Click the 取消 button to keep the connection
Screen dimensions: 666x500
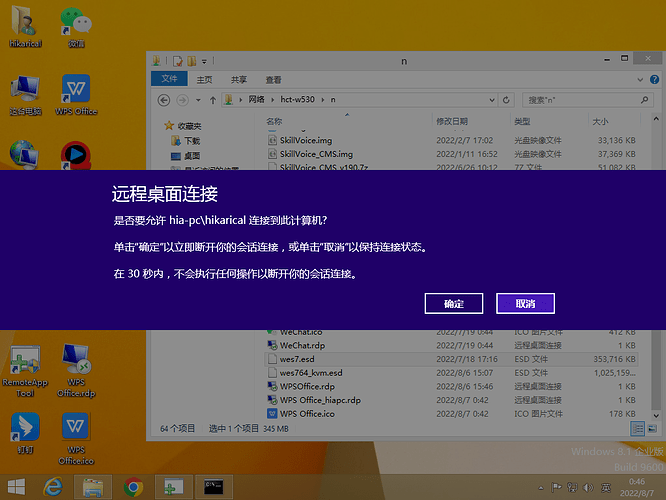(525, 303)
